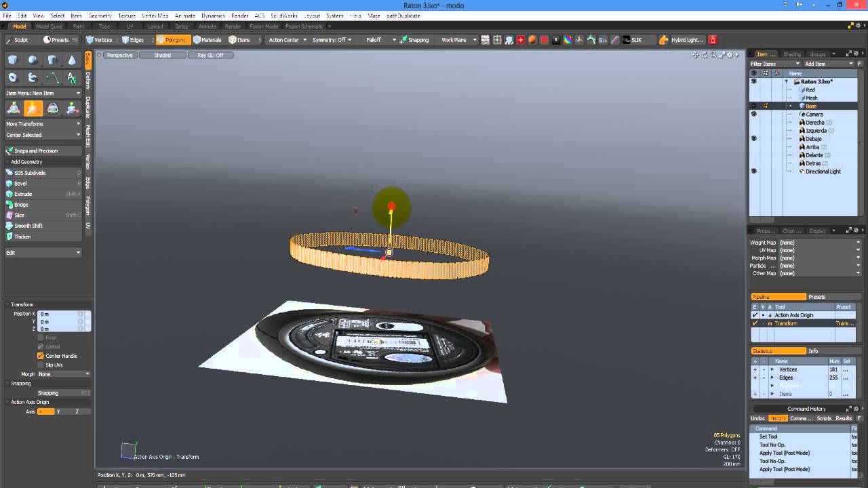Viewport: 868px width, 488px height.
Task: Add a cylinder primitive from the toolbox
Action: [52, 60]
